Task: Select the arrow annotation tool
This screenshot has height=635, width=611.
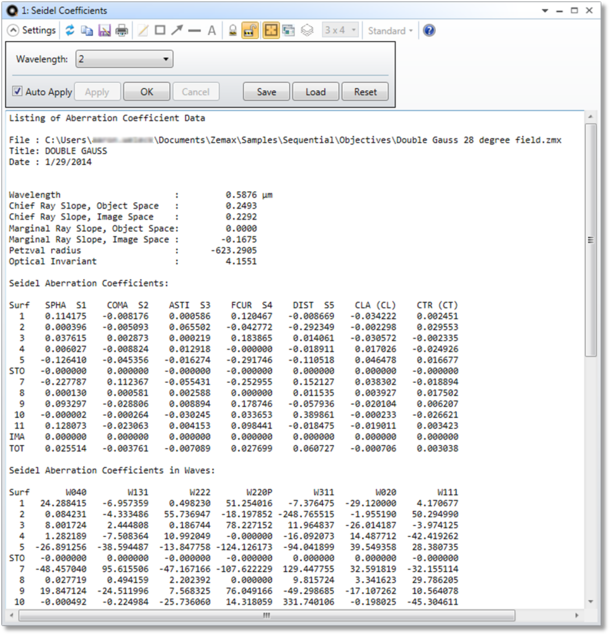Action: (x=177, y=31)
